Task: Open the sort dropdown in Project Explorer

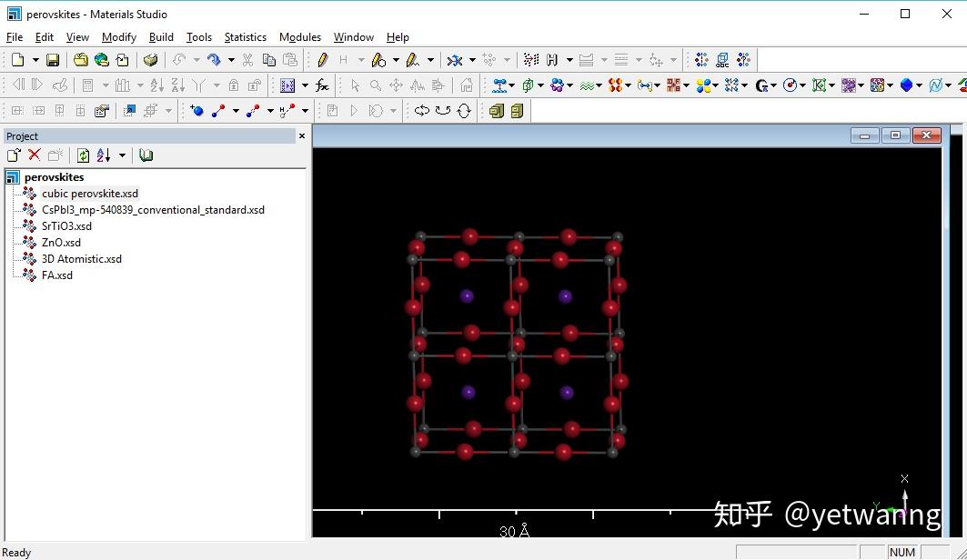Action: point(122,155)
